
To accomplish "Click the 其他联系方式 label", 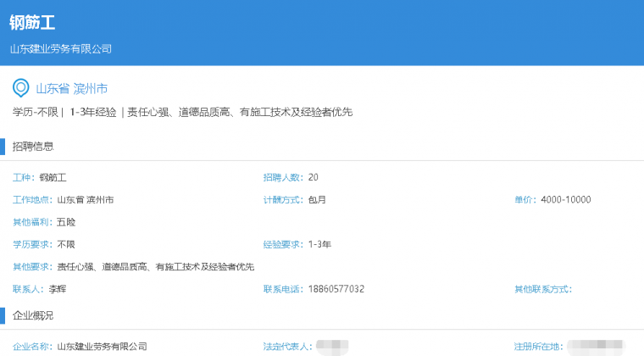I will pos(542,289).
